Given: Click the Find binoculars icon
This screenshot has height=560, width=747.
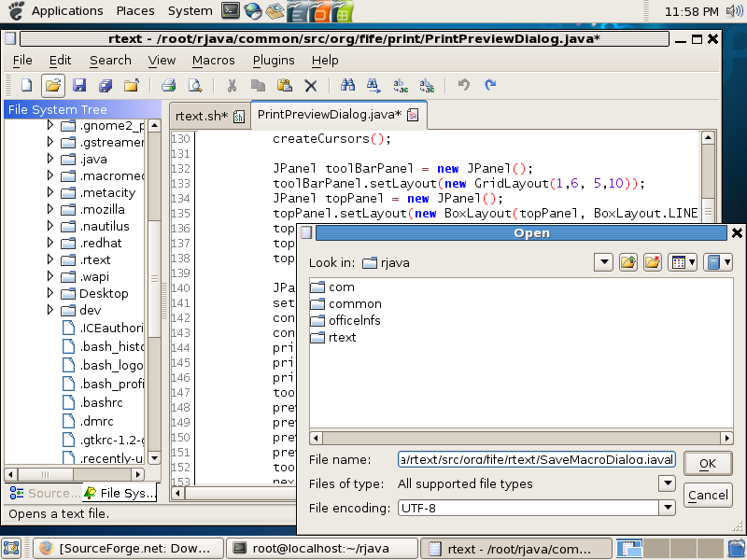Looking at the screenshot, I should pos(347,85).
